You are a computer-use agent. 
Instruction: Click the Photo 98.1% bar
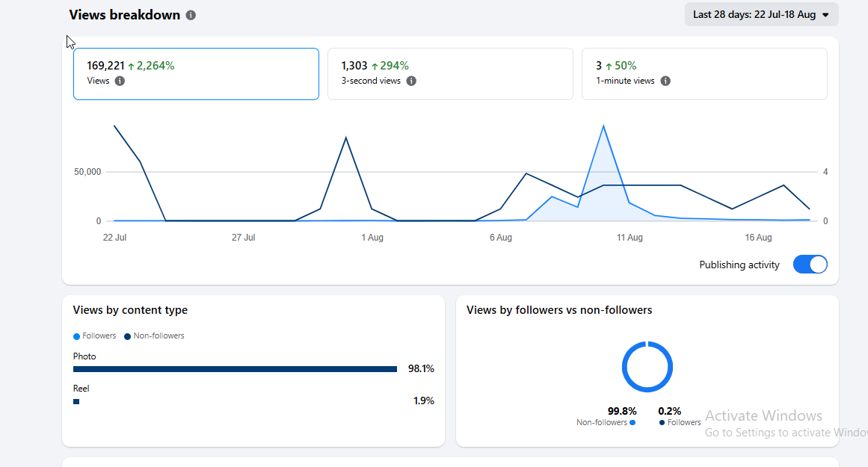point(235,369)
